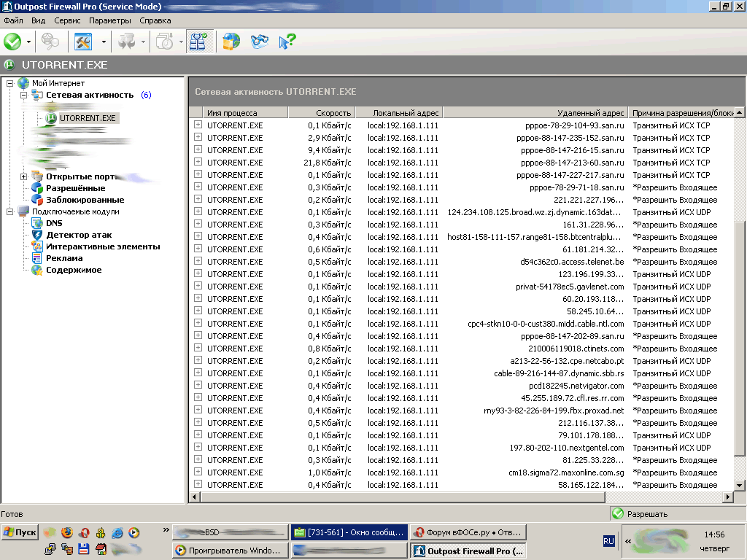Select the Заблокированные item in the tree
This screenshot has height=560, width=747.
click(85, 200)
